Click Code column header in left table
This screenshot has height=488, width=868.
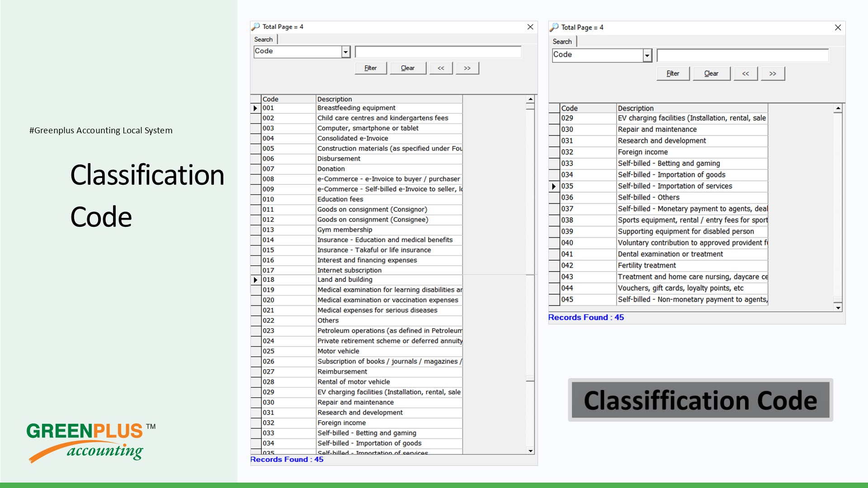click(288, 99)
